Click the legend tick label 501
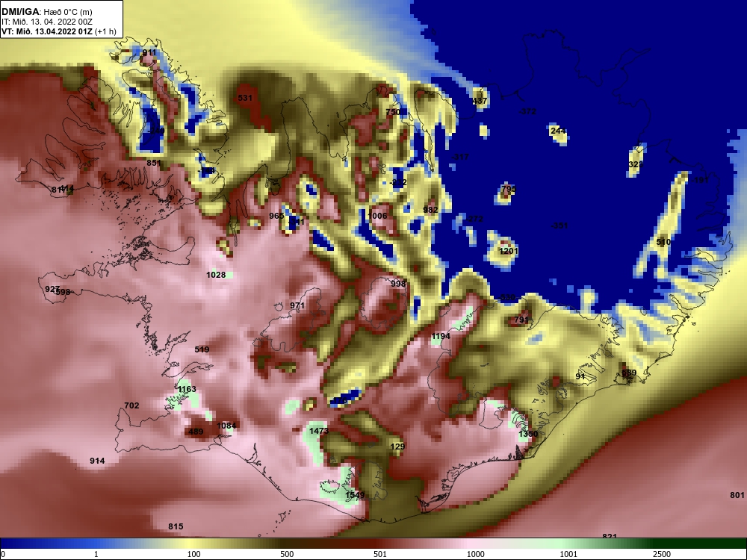Image resolution: width=747 pixels, height=560 pixels. (379, 554)
